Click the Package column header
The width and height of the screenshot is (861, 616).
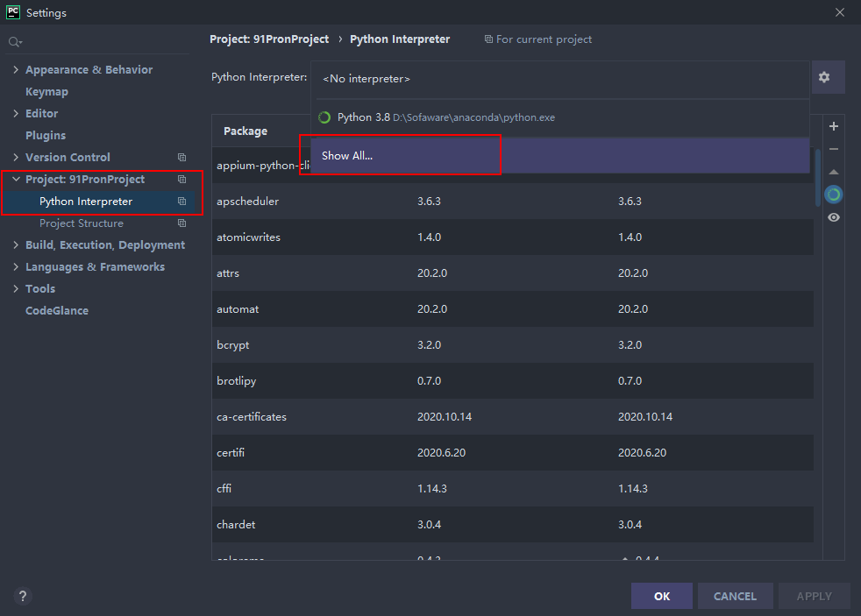[x=245, y=131]
